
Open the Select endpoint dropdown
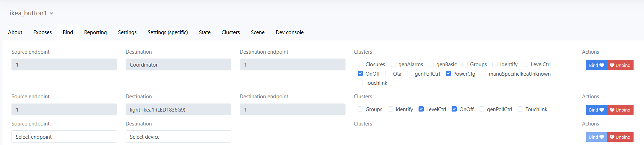pyautogui.click(x=64, y=137)
